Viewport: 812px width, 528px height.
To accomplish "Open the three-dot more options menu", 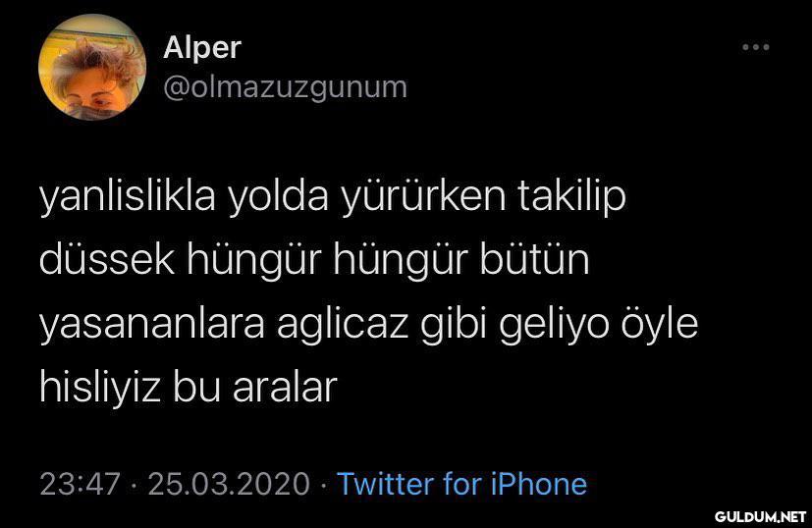I will click(x=756, y=47).
